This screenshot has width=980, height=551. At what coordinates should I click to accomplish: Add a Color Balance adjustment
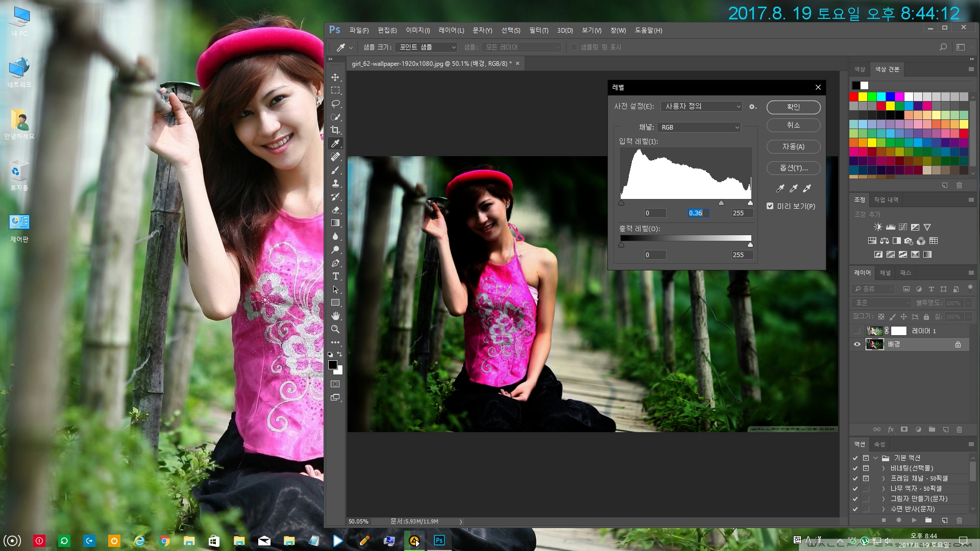click(x=885, y=241)
